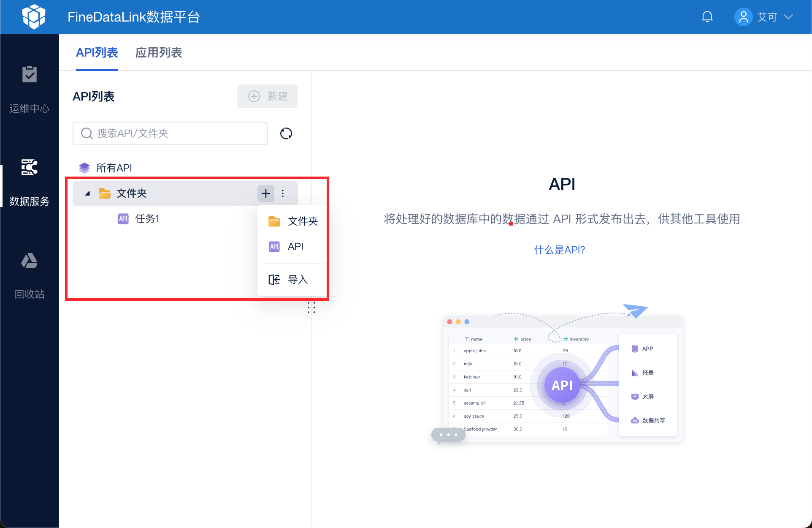The width and height of the screenshot is (812, 528).
Task: Select 所有API in the tree
Action: tap(114, 168)
